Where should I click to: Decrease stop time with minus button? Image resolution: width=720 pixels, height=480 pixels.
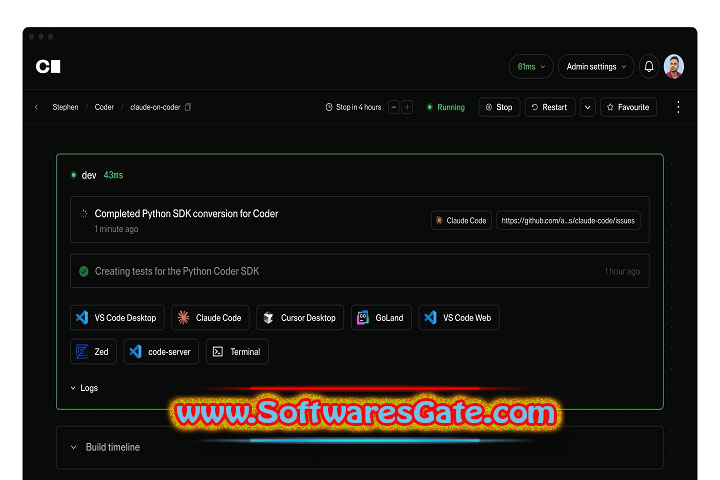(394, 107)
